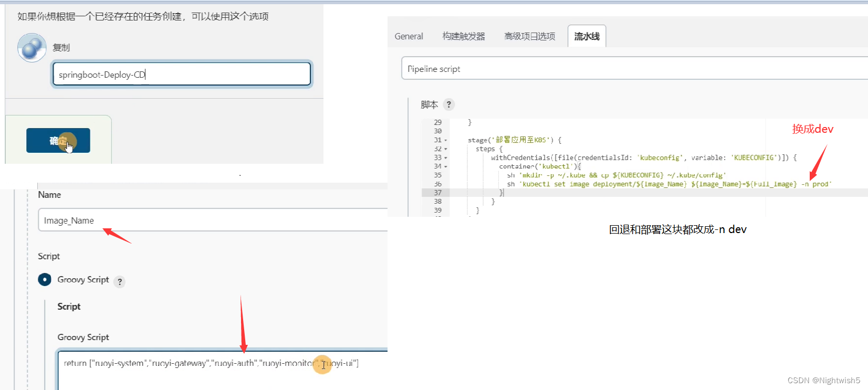
Task: Select the 流水线 pipeline tab
Action: tap(587, 36)
